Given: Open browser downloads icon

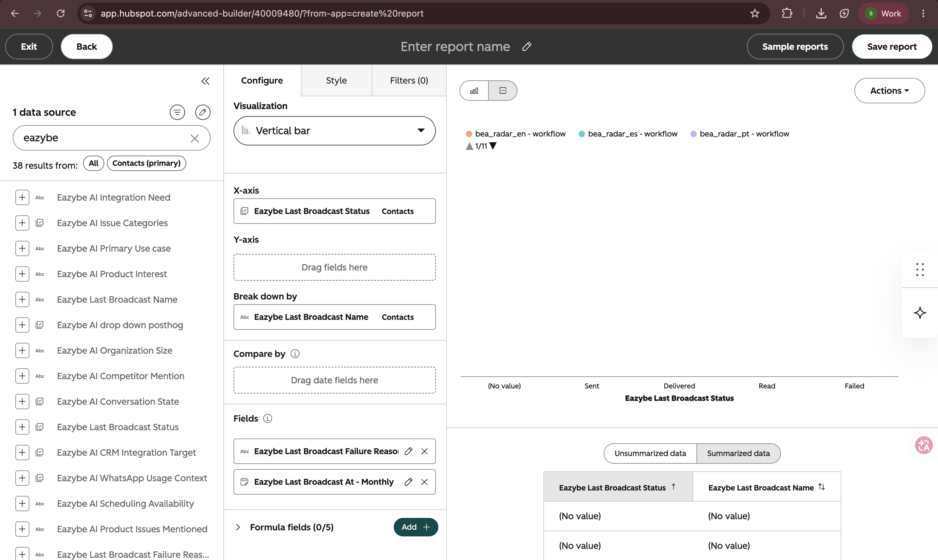Looking at the screenshot, I should pos(821,14).
